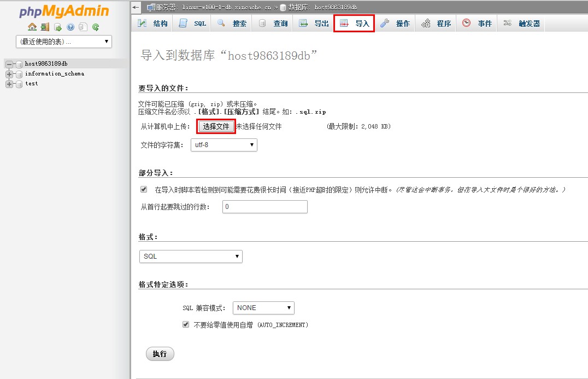The width and height of the screenshot is (588, 379).
Task: Toggle the allow interrupt on timeout checkbox
Action: 144,189
